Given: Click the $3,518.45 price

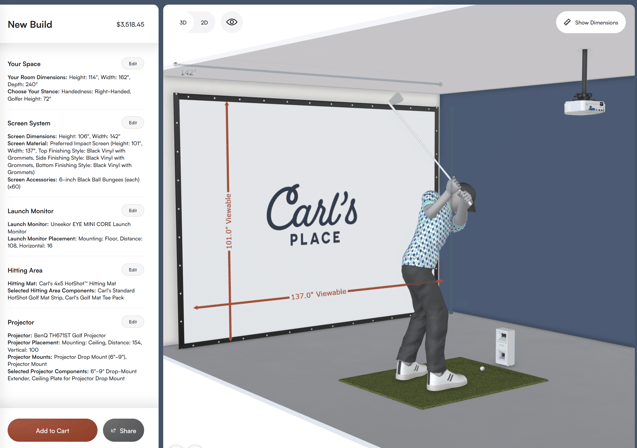Looking at the screenshot, I should pyautogui.click(x=130, y=25).
